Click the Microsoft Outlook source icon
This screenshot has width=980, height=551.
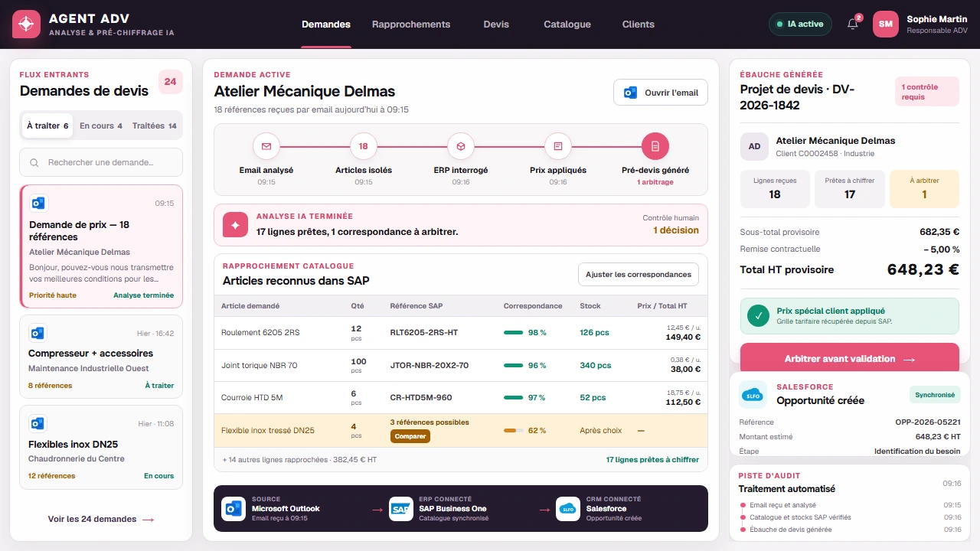pos(234,509)
